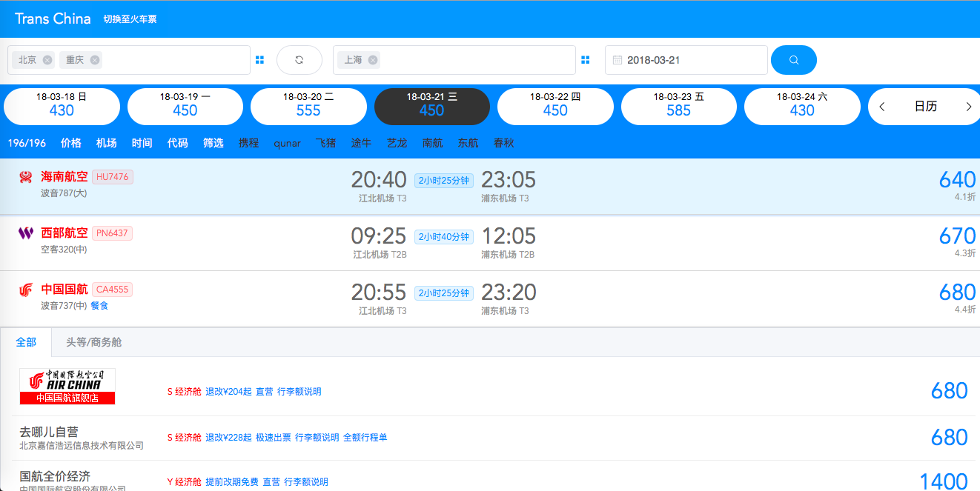The image size is (980, 491).
Task: Switch to train tickets via 切换至火车票
Action: coord(130,19)
